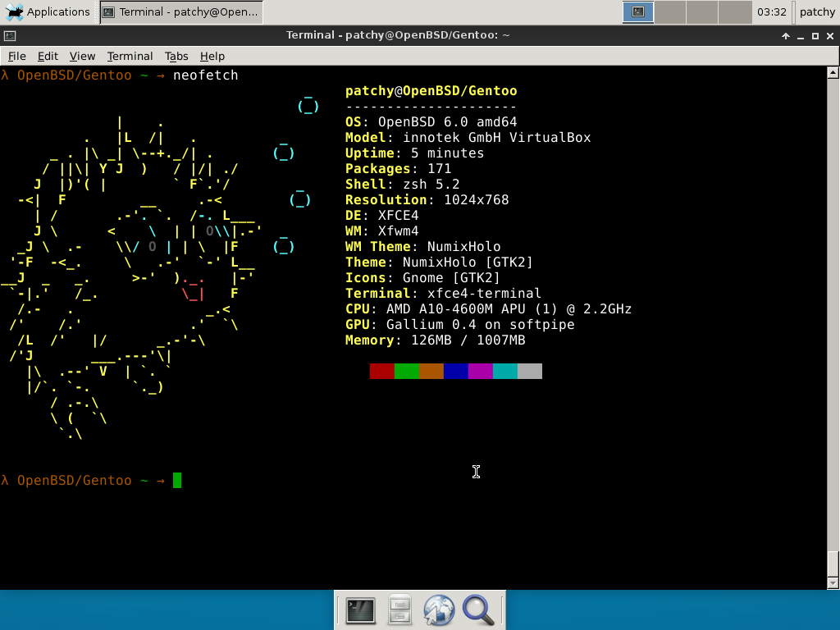This screenshot has height=630, width=840.
Task: Click the Uptime: 5 minutes line
Action: (414, 153)
